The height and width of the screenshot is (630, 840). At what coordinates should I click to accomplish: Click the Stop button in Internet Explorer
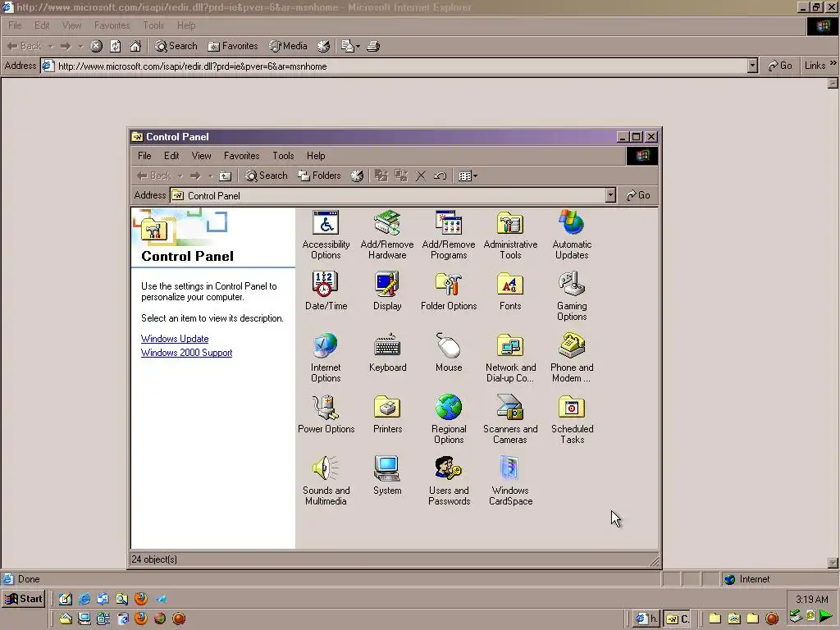pyautogui.click(x=97, y=46)
